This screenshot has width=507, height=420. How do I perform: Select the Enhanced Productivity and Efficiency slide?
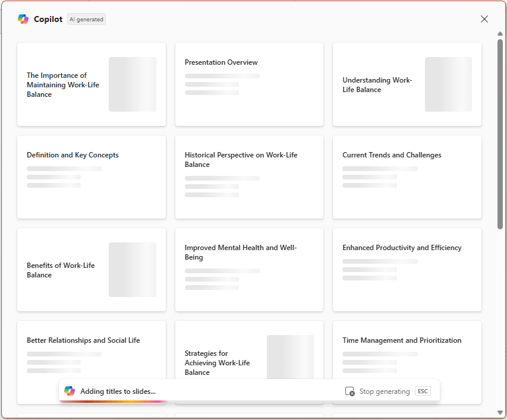[x=407, y=269]
